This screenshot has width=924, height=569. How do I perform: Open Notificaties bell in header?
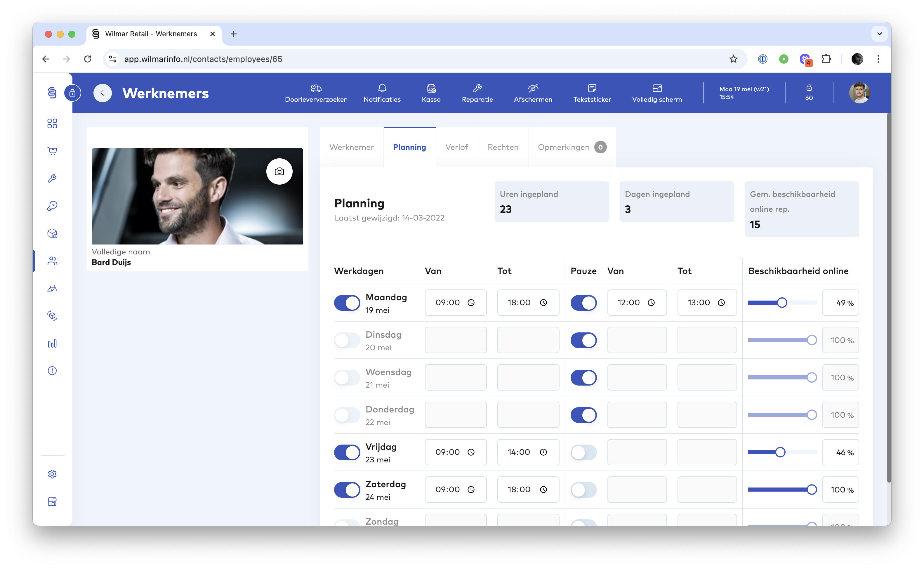pos(382,93)
